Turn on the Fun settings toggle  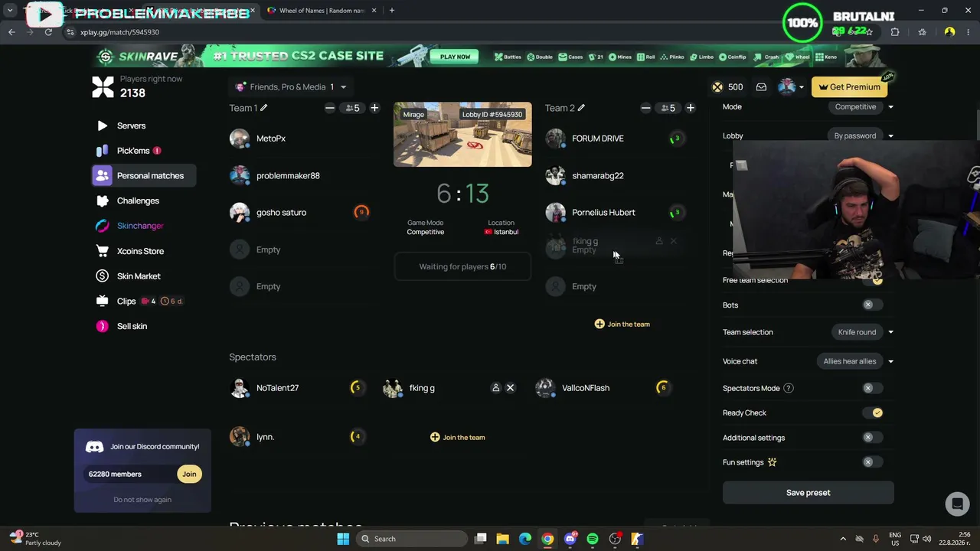872,462
